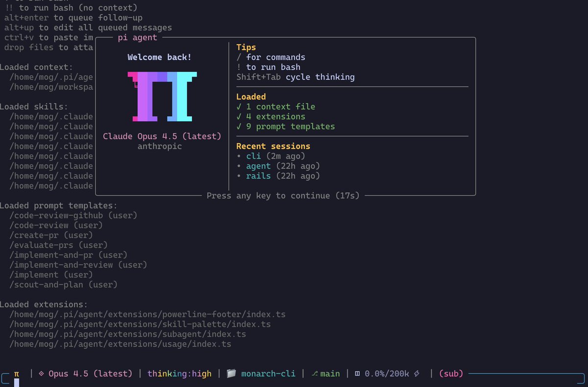Click the prompt input cursor at the bottom
The image size is (588, 387).
17,383
